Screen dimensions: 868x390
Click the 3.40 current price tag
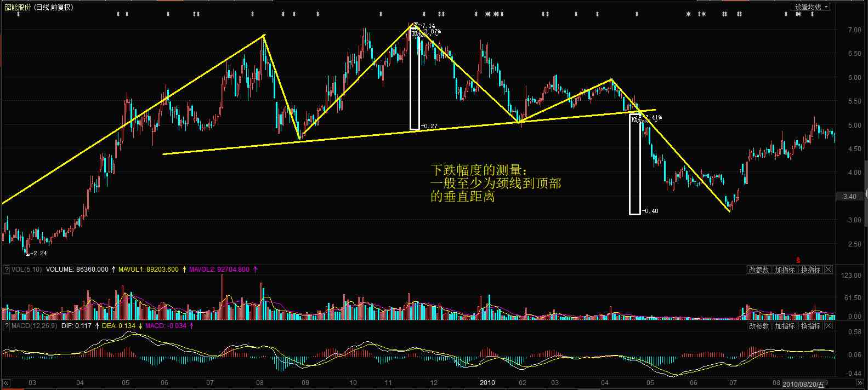pyautogui.click(x=849, y=197)
